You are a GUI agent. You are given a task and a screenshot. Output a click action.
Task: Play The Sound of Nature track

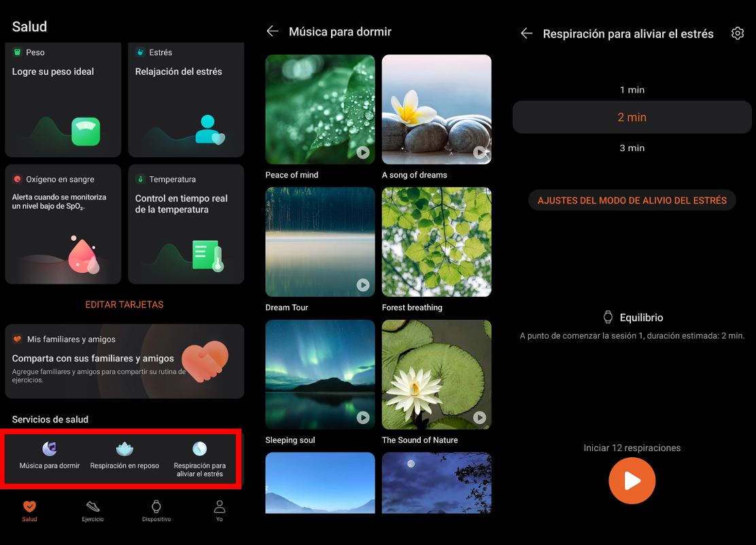pos(479,418)
